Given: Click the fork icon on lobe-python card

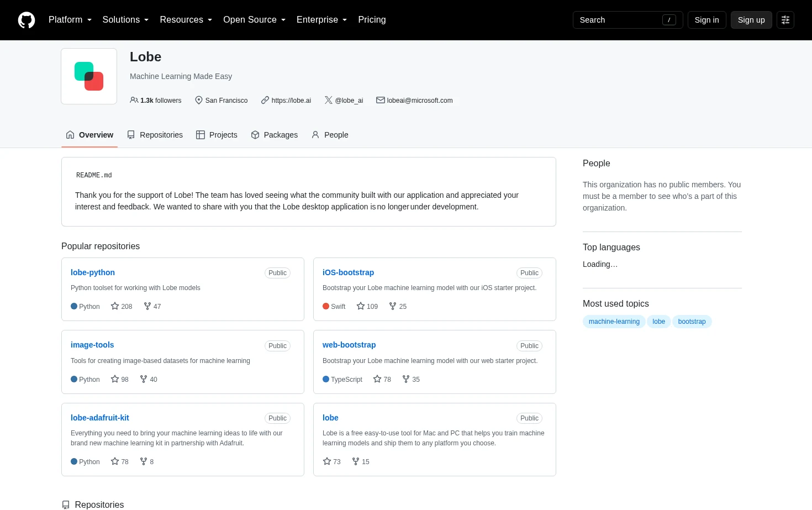Looking at the screenshot, I should point(147,306).
